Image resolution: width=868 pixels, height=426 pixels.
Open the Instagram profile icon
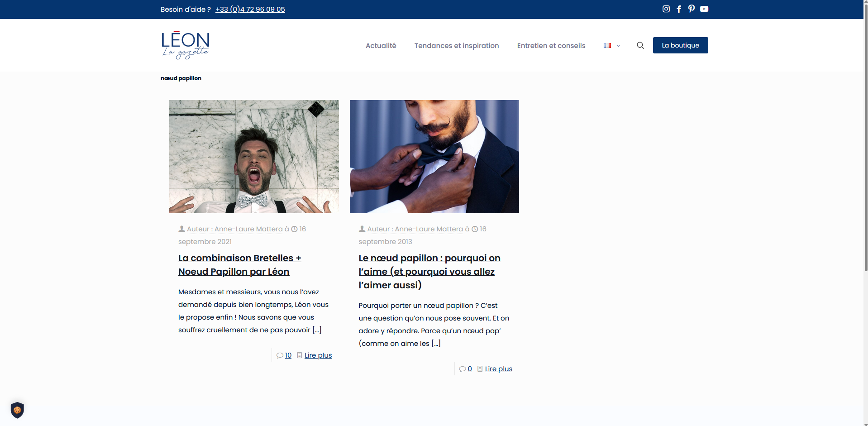tap(666, 9)
